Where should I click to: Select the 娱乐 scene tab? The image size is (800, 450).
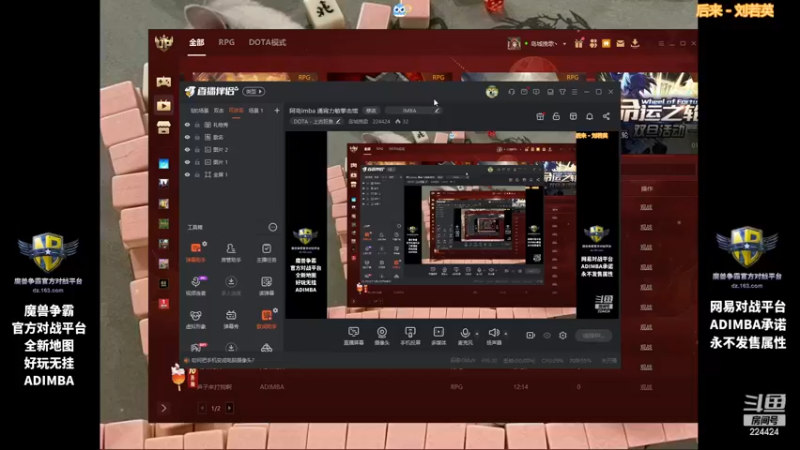tap(218, 110)
